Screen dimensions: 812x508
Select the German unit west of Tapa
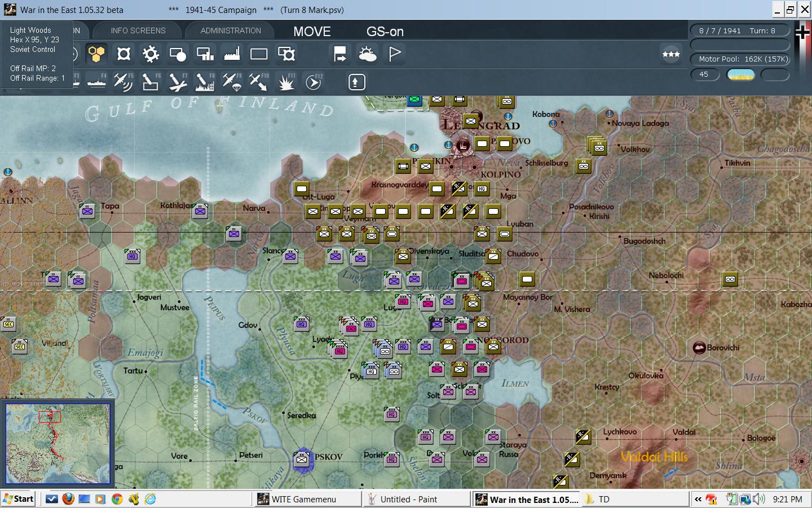pyautogui.click(x=87, y=211)
